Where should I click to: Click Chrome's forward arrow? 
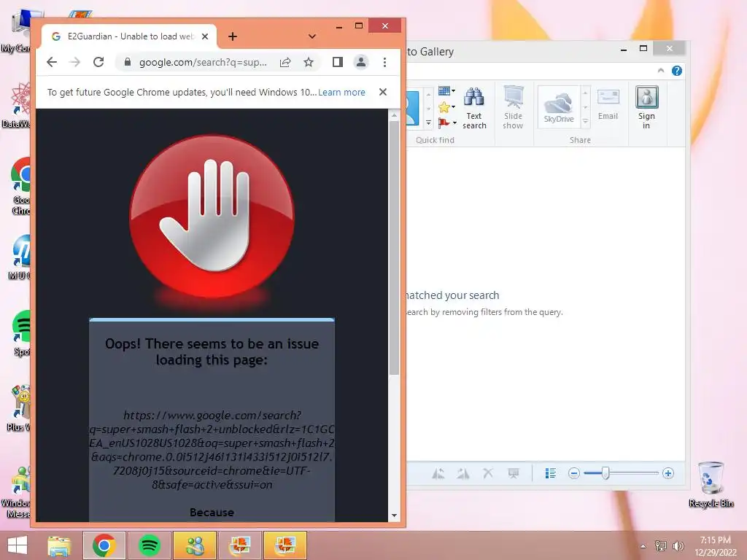75,62
